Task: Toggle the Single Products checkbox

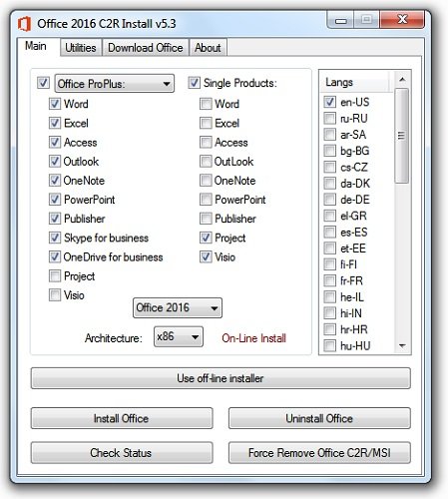Action: (x=194, y=83)
